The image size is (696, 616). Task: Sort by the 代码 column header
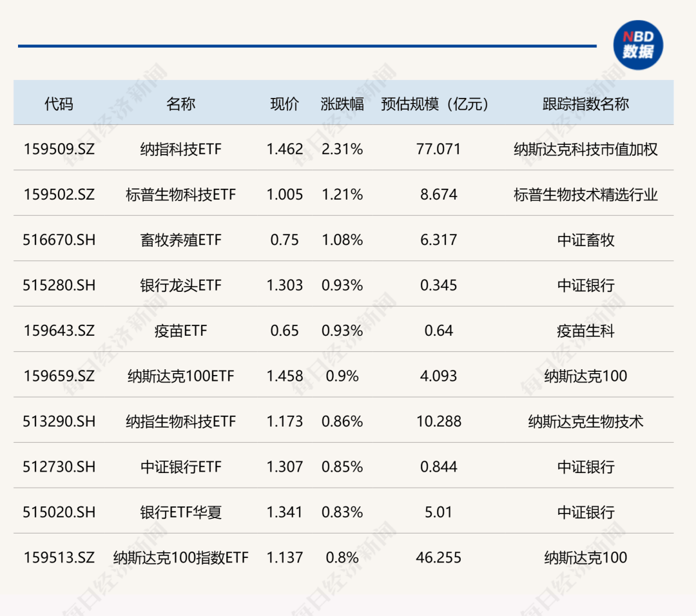coord(55,103)
